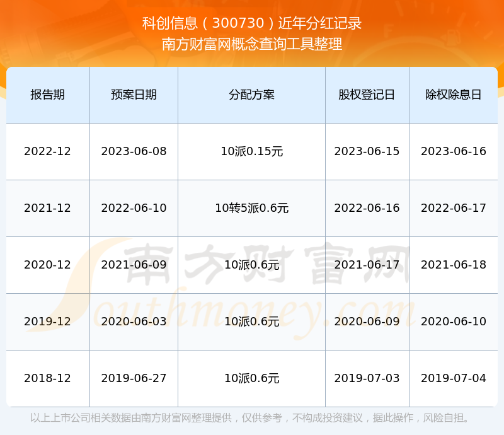504x435 pixels.
Task: Select record date 2023-06-15
Action: coord(367,151)
